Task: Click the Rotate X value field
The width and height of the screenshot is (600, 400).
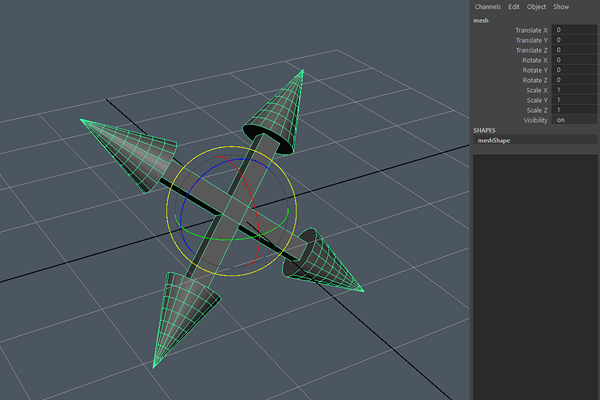Action: pyautogui.click(x=575, y=60)
